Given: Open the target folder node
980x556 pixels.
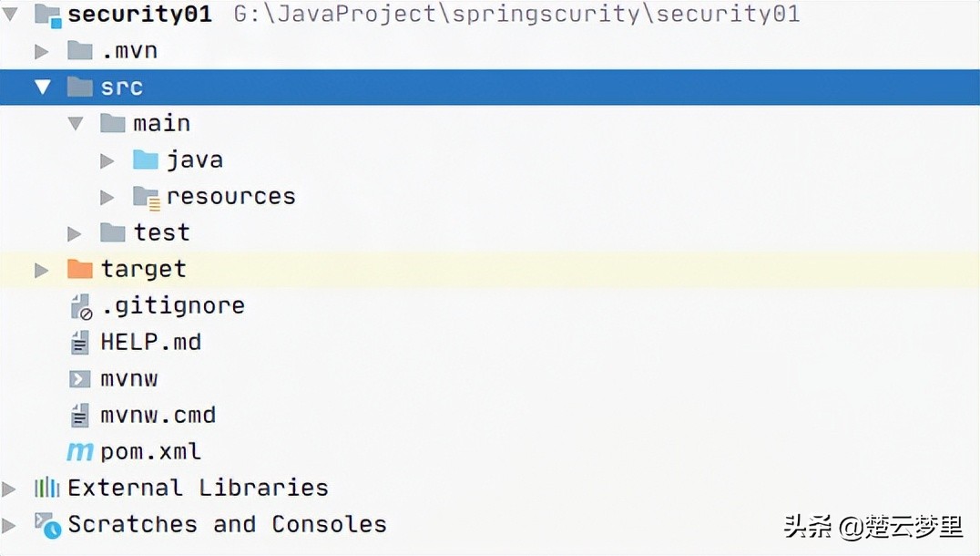Looking at the screenshot, I should click(42, 269).
